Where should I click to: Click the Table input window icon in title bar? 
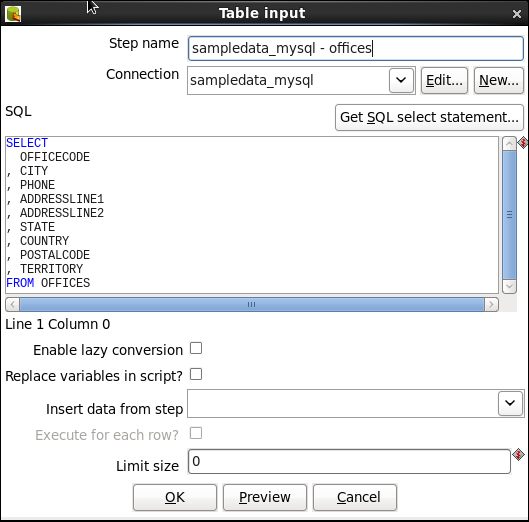tap(13, 13)
